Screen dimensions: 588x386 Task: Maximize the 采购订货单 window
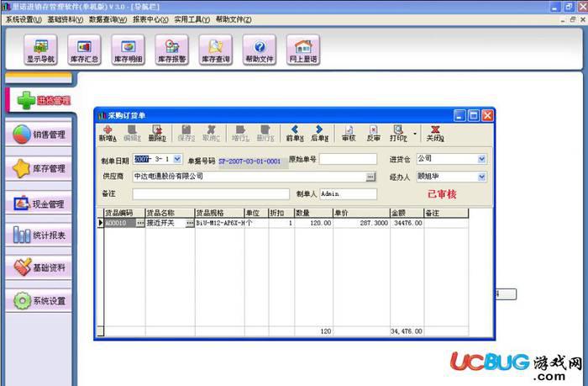coord(474,116)
